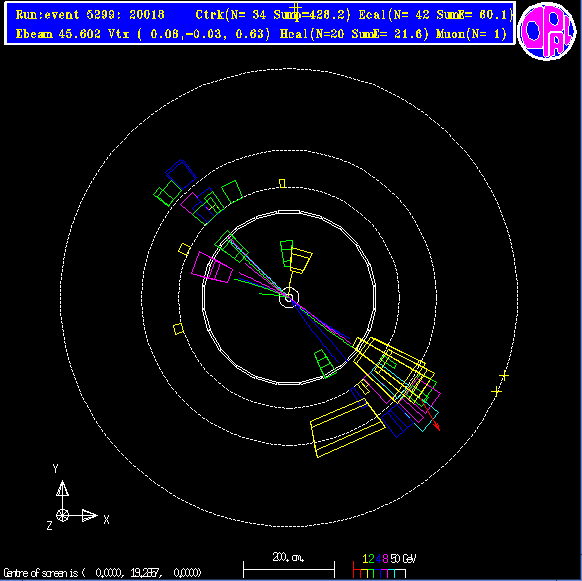The width and height of the screenshot is (582, 581).
Task: Click the Hcal(N=20 SumE= 21.6) header label
Action: pyautogui.click(x=354, y=34)
